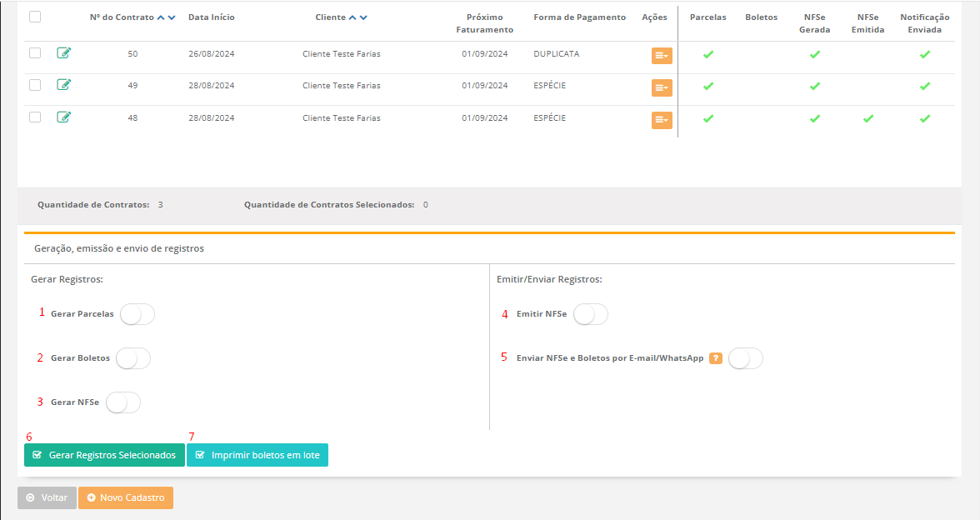Check the select-all header checkbox
Viewport: 980px width, 520px height.
tap(35, 17)
